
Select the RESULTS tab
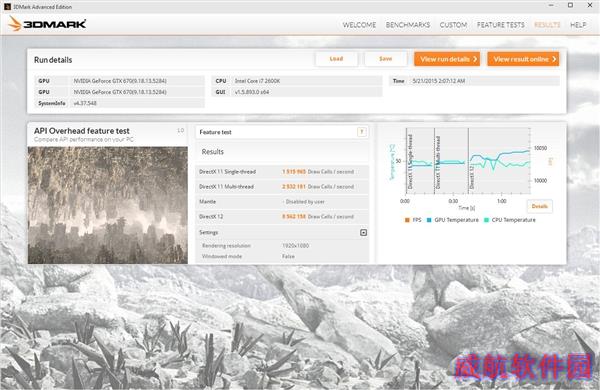pos(547,25)
